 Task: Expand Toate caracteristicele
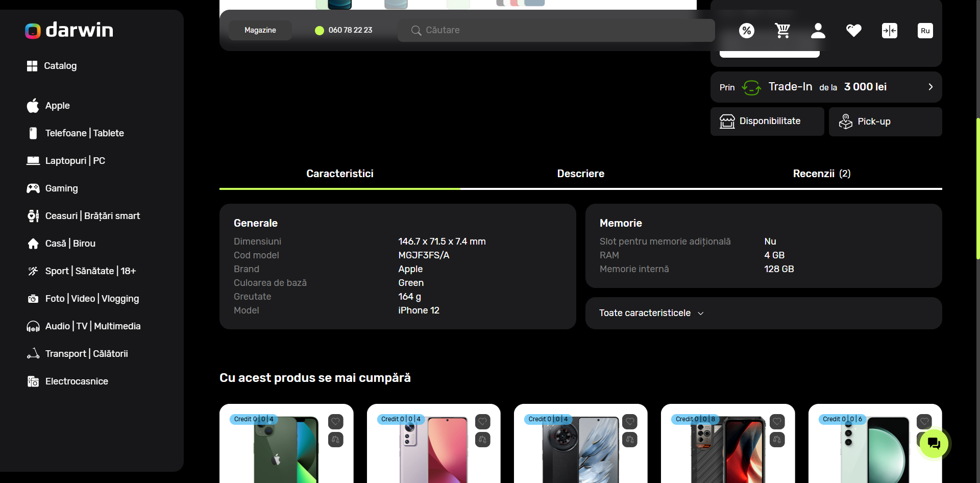coord(764,313)
